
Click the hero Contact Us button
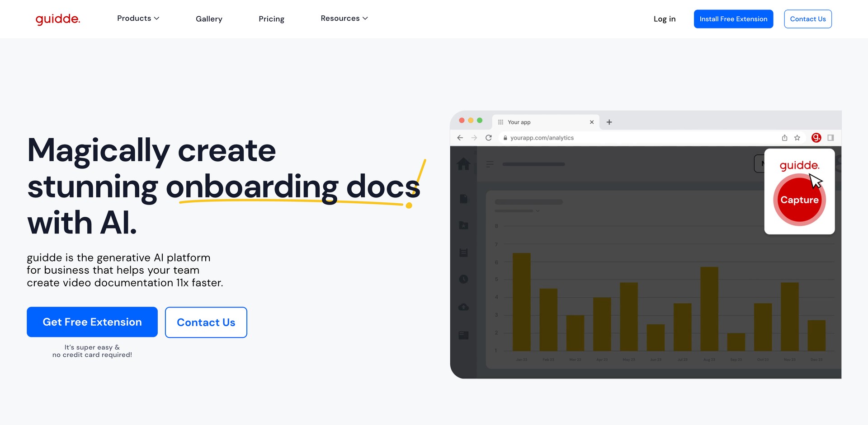click(x=206, y=322)
